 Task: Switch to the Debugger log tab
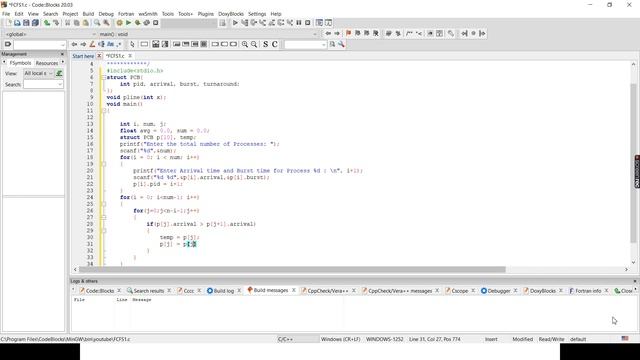pyautogui.click(x=498, y=291)
